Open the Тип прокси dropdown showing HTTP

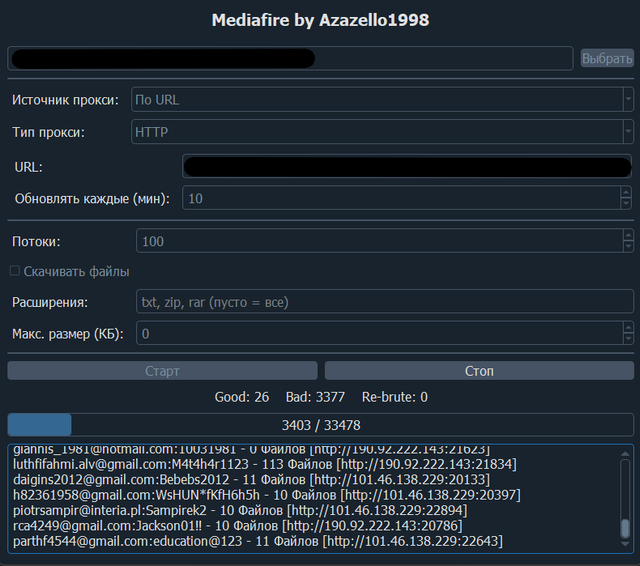click(382, 132)
